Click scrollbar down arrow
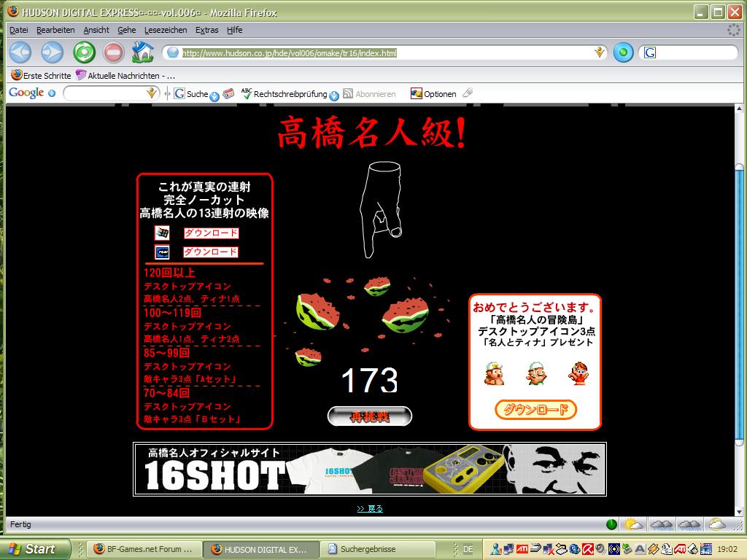 [x=740, y=512]
